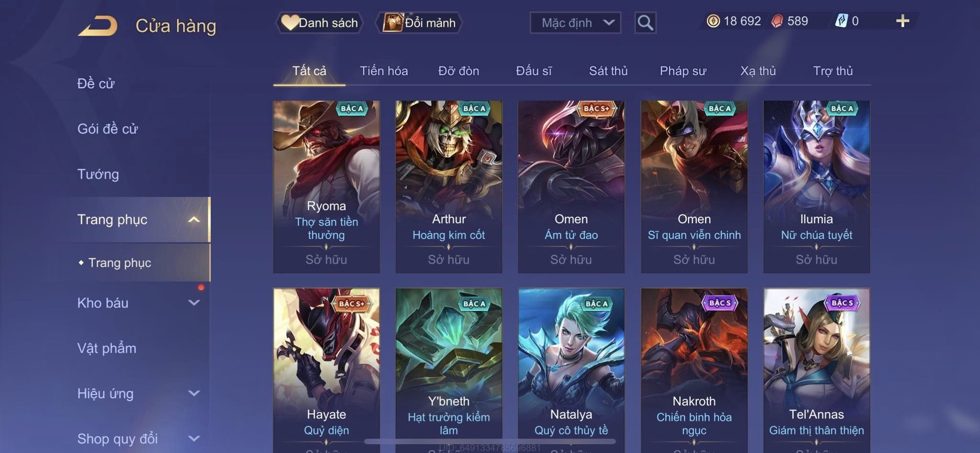The width and height of the screenshot is (980, 453).
Task: Open the Mặc định sort dropdown
Action: [575, 23]
